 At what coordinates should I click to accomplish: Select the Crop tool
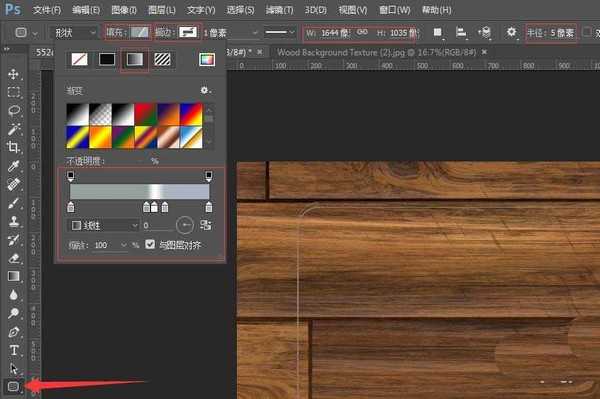click(14, 147)
